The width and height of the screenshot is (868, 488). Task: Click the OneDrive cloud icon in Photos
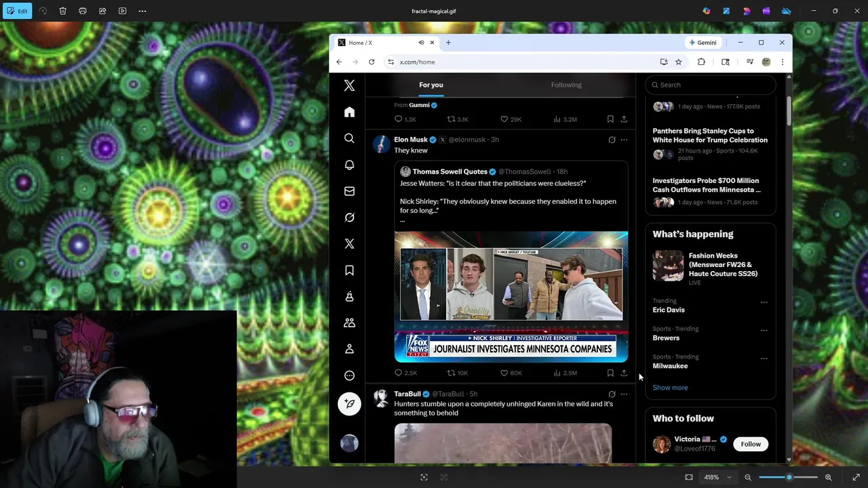787,11
